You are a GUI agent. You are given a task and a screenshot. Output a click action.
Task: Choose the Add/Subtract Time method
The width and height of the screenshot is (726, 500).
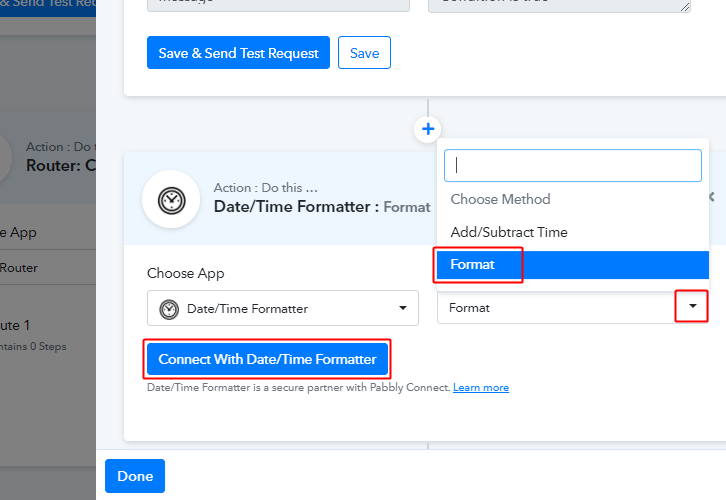[573, 232]
